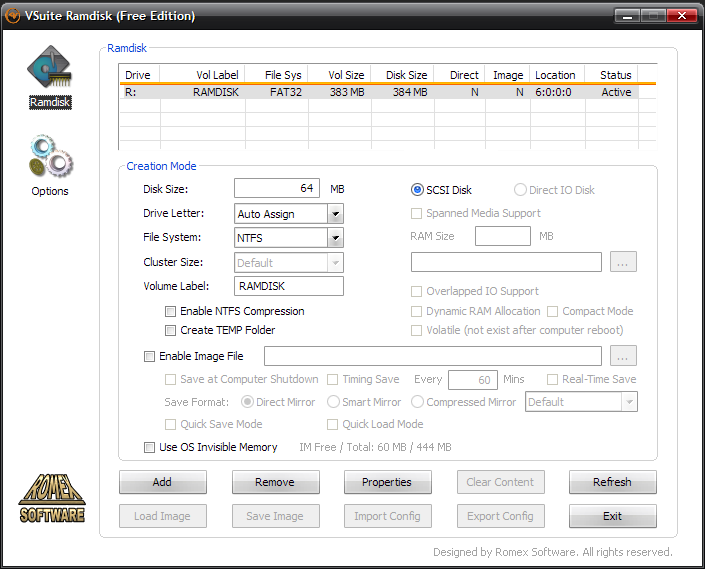Browse for spanned media file button
Viewport: 705px width, 569px height.
pyautogui.click(x=623, y=262)
